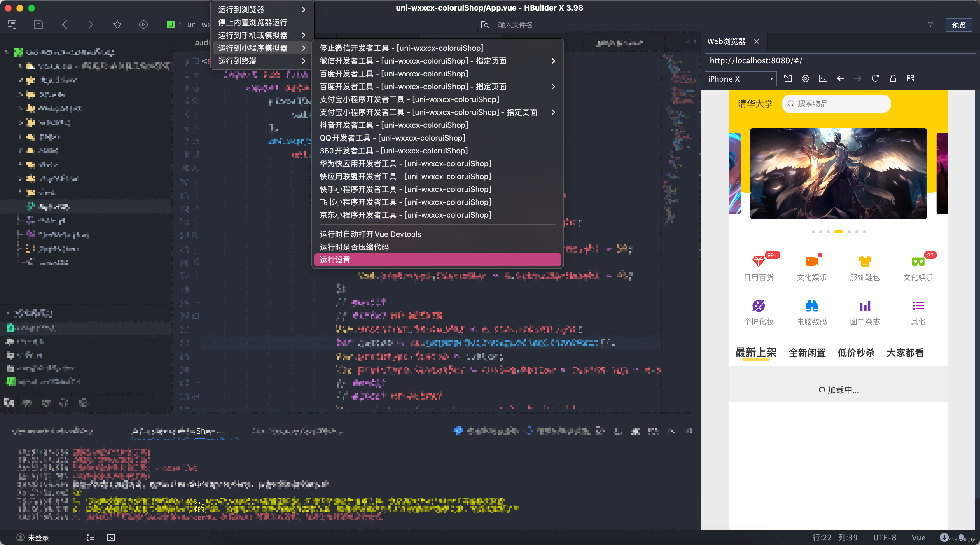Open the 个护化妆 category icon

click(x=759, y=305)
